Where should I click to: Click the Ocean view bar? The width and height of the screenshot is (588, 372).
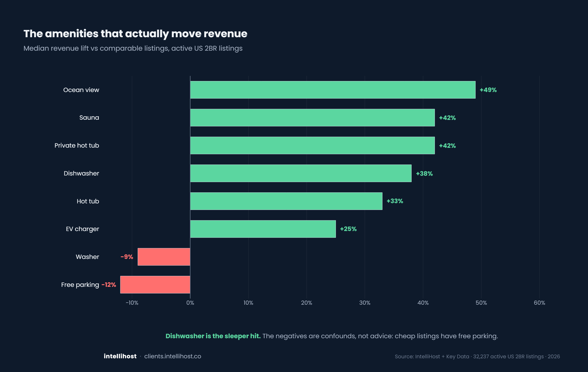333,90
